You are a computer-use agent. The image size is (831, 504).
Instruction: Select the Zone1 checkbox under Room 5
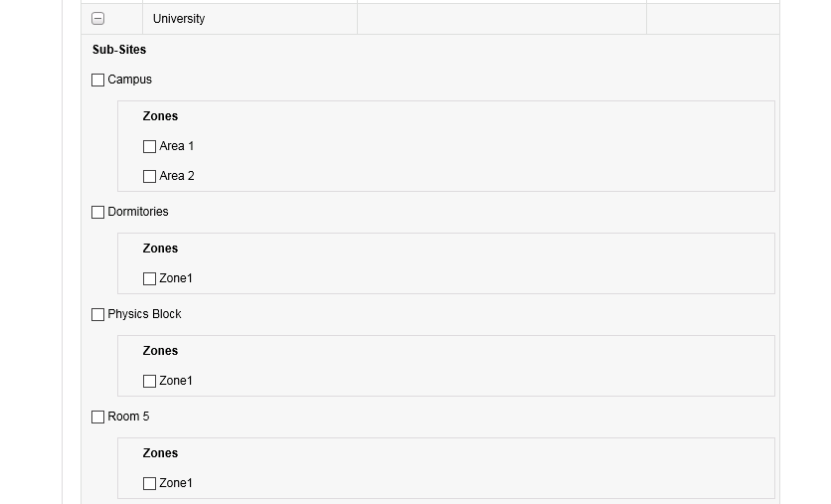[x=149, y=484]
